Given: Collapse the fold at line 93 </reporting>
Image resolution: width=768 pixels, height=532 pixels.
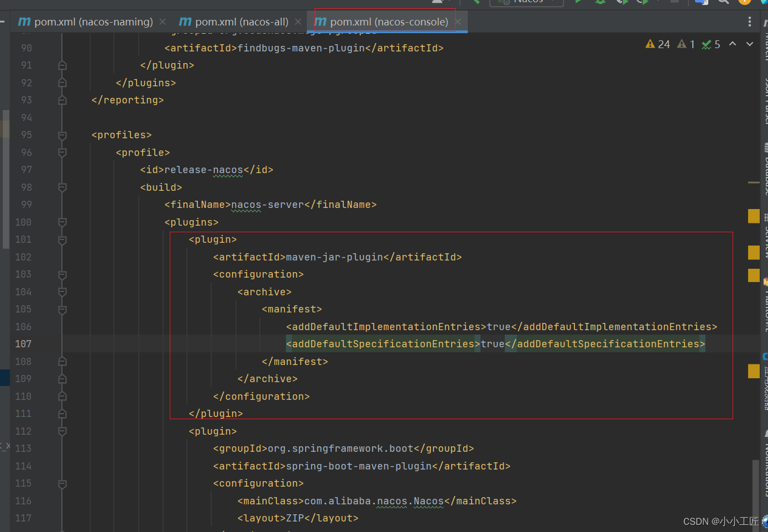Looking at the screenshot, I should (x=62, y=100).
